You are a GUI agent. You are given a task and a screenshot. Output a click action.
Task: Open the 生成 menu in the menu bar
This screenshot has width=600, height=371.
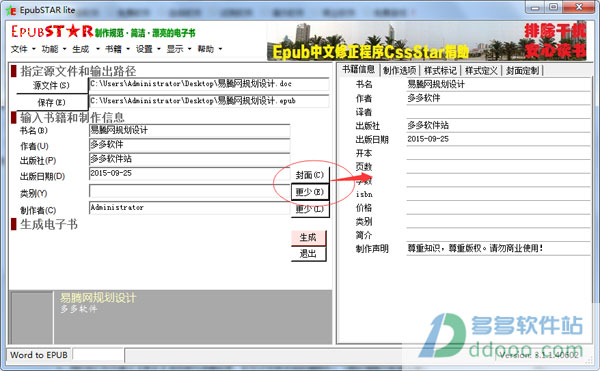coord(85,49)
